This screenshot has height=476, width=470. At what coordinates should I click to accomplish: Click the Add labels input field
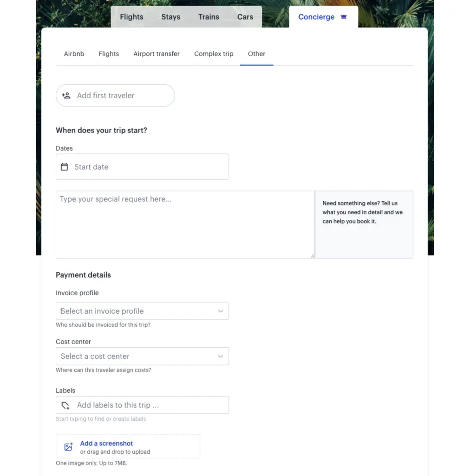(x=149, y=405)
